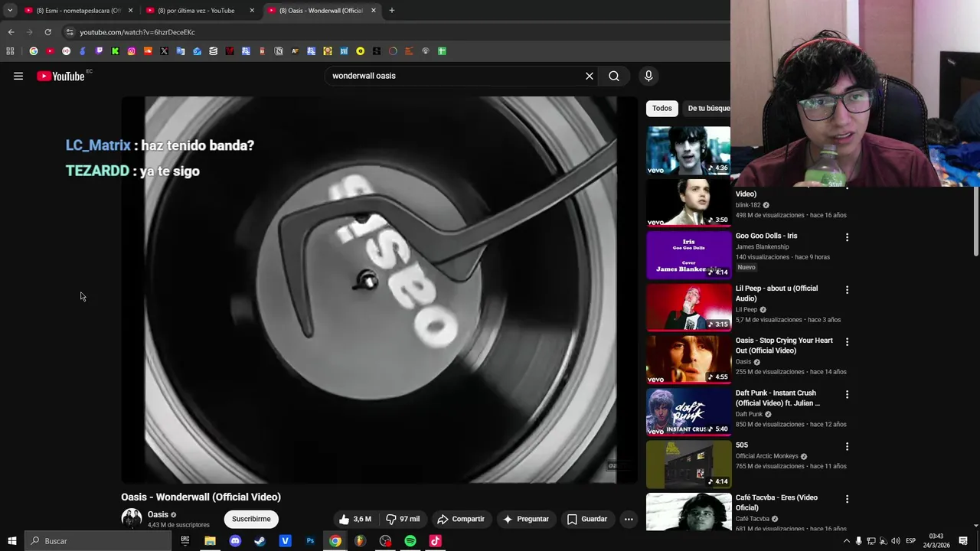Go to YouTube home via the logo
Screen dimensions: 980x551
tap(60, 76)
